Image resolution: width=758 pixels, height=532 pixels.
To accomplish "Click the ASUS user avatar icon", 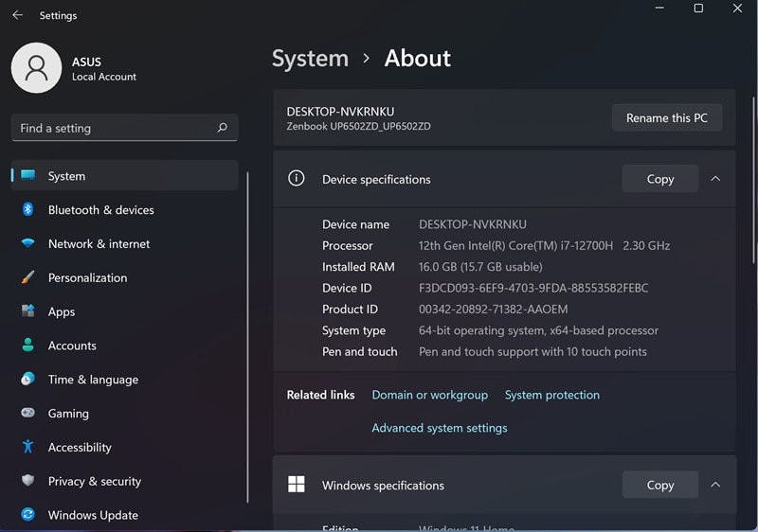I will pos(36,68).
